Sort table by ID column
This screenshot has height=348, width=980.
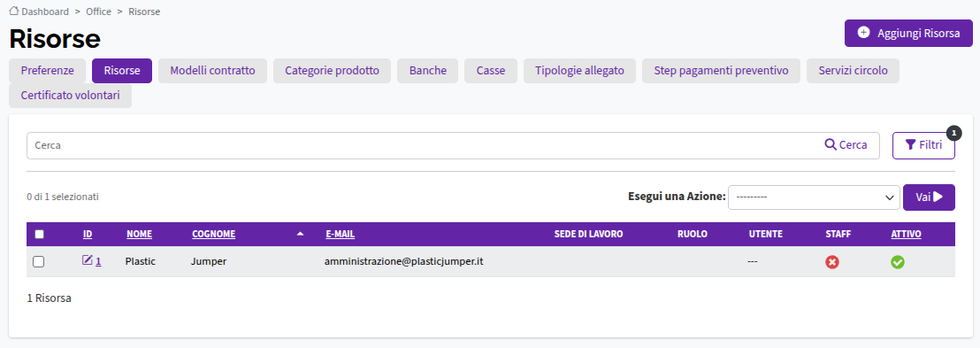(88, 234)
